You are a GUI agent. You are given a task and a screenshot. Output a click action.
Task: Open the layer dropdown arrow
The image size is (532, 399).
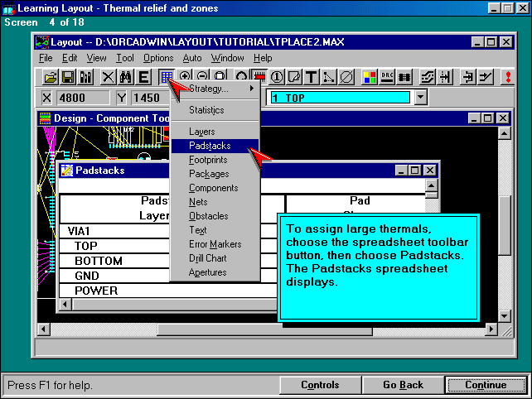(x=420, y=98)
